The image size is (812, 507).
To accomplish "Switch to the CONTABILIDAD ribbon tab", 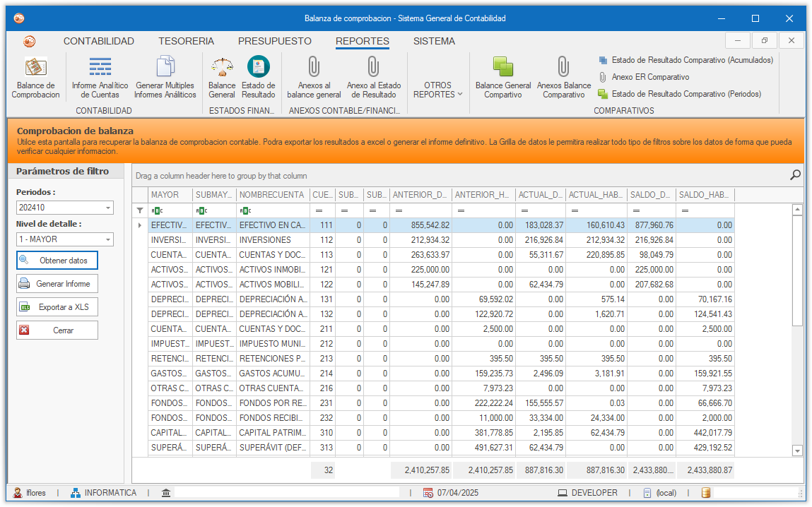I will [x=99, y=41].
